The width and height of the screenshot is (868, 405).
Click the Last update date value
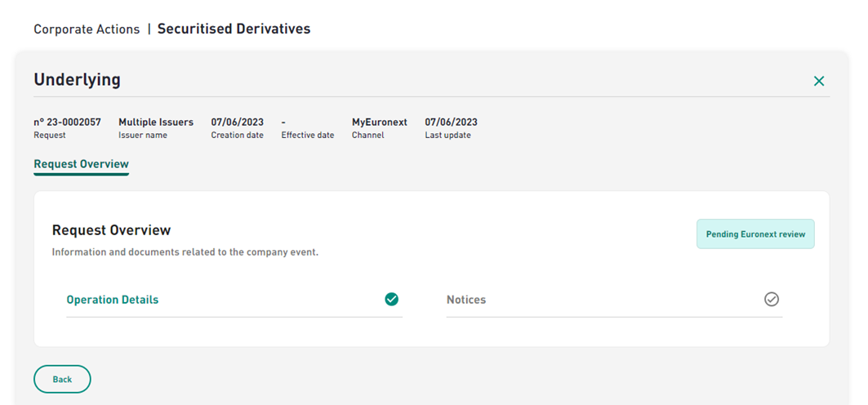point(452,122)
